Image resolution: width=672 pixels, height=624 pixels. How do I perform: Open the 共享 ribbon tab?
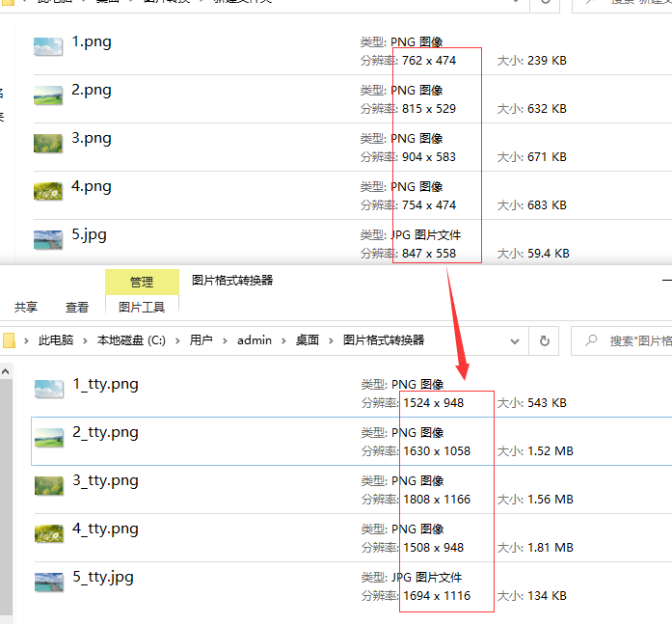tap(26, 307)
